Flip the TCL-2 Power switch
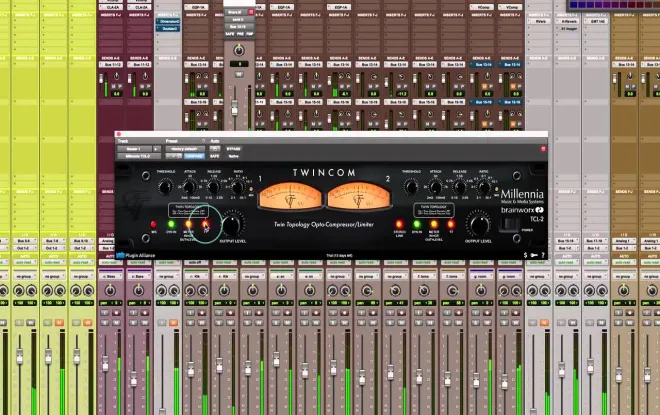Screen dimensions: 660x415 (x=509, y=225)
